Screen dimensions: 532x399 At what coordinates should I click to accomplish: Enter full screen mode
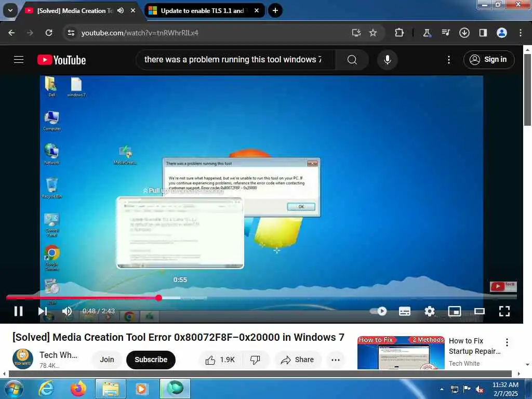(504, 311)
